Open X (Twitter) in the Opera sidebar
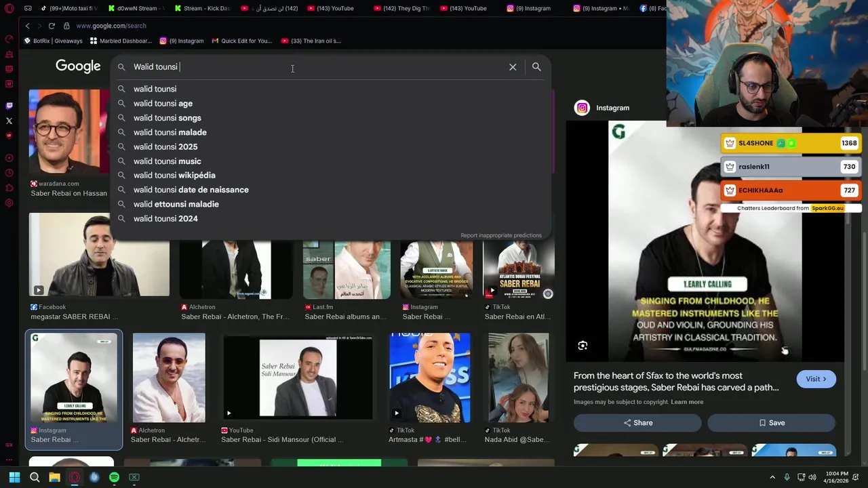The image size is (868, 488). pyautogui.click(x=9, y=121)
